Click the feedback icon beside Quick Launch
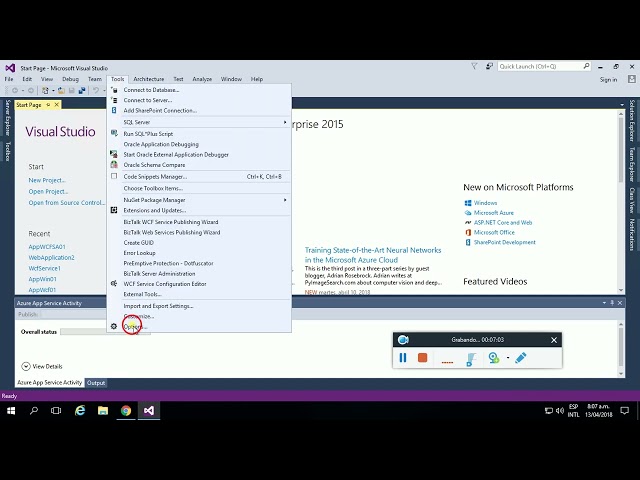The image size is (640, 480). (489, 66)
